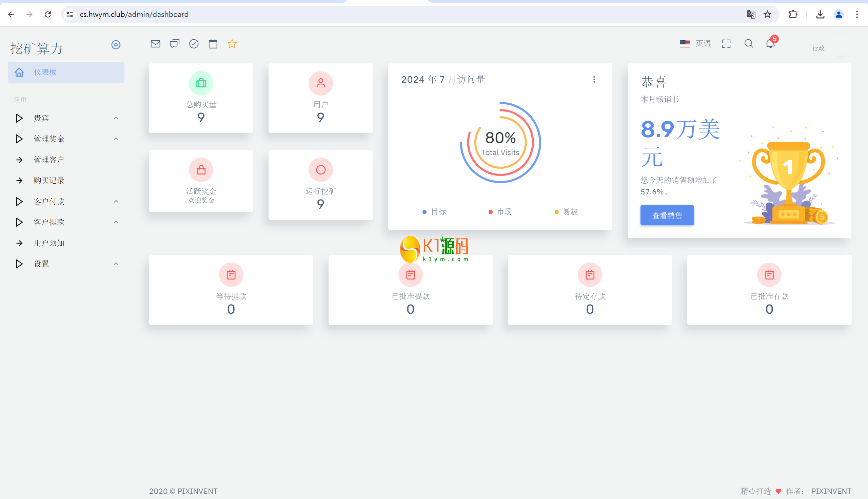Click the 已批准存款 label text
Screen dimensions: 868x499
pyautogui.click(x=769, y=296)
